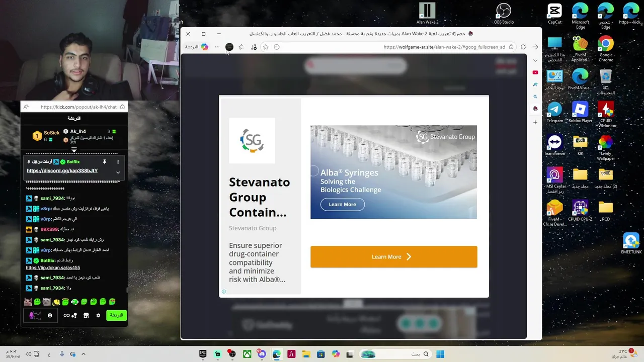The height and width of the screenshot is (362, 644).
Task: Select the bee emote in chat
Action: 56,302
